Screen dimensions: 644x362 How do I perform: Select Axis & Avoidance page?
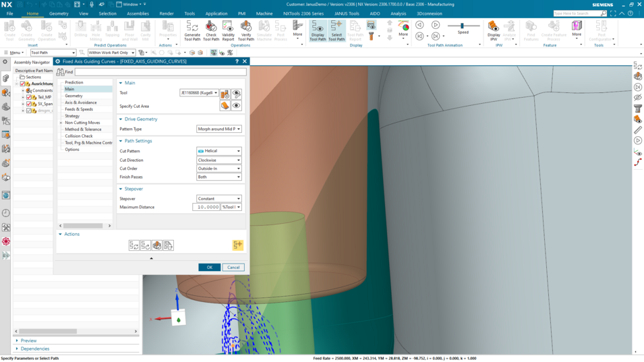pos(81,102)
